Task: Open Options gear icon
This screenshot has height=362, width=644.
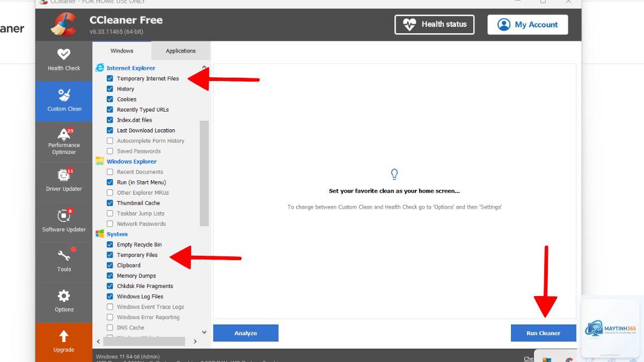Action: pyautogui.click(x=64, y=296)
